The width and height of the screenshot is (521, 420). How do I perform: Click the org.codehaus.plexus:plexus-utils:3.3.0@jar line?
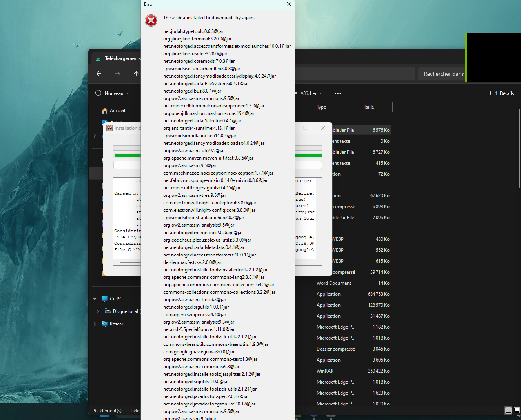(207, 240)
